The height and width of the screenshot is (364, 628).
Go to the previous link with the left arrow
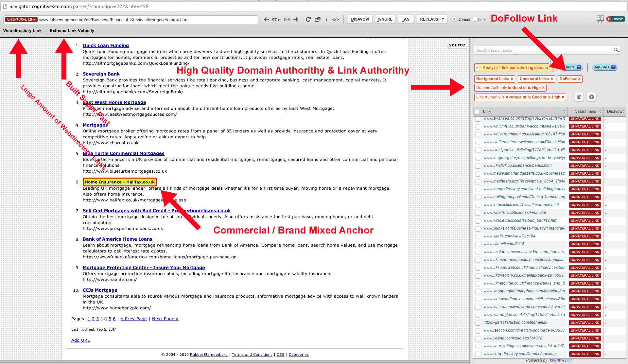click(266, 20)
